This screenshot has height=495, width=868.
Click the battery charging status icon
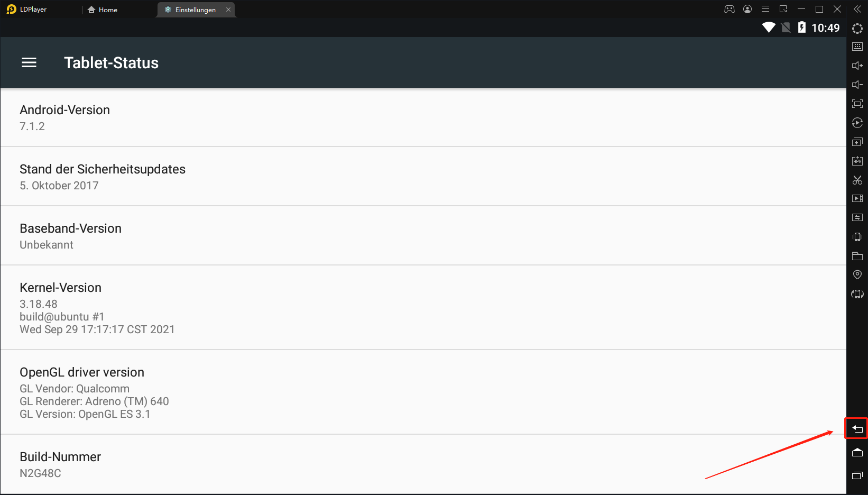(x=802, y=27)
